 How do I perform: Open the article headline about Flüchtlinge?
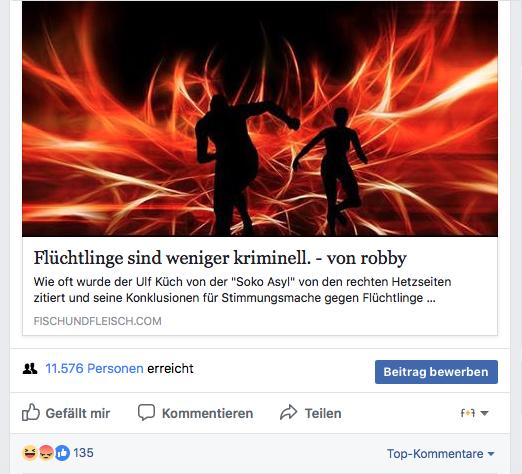click(220, 258)
